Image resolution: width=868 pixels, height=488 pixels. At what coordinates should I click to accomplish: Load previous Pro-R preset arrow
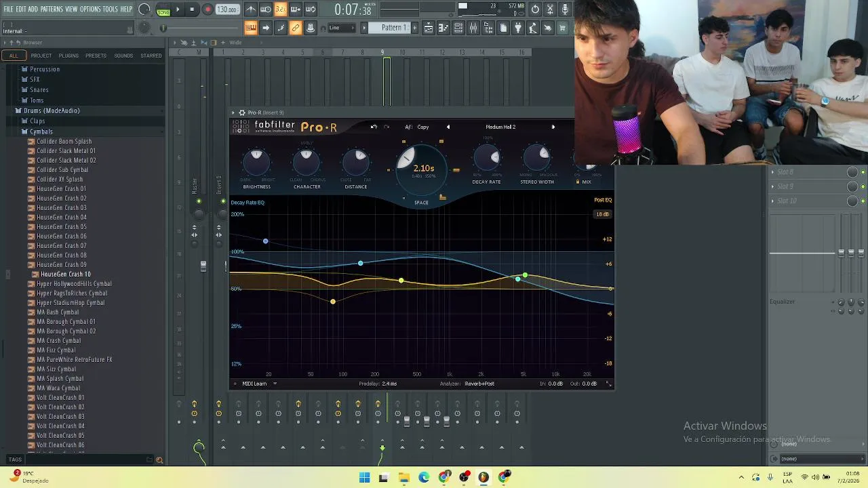point(448,127)
